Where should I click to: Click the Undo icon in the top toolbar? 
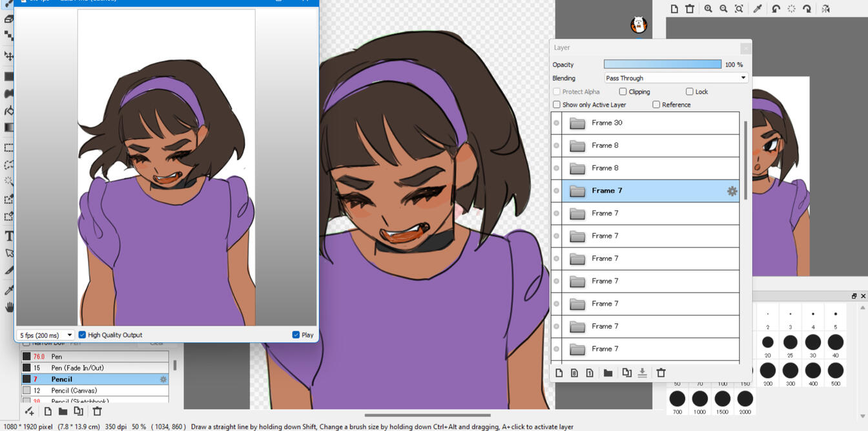click(x=776, y=9)
